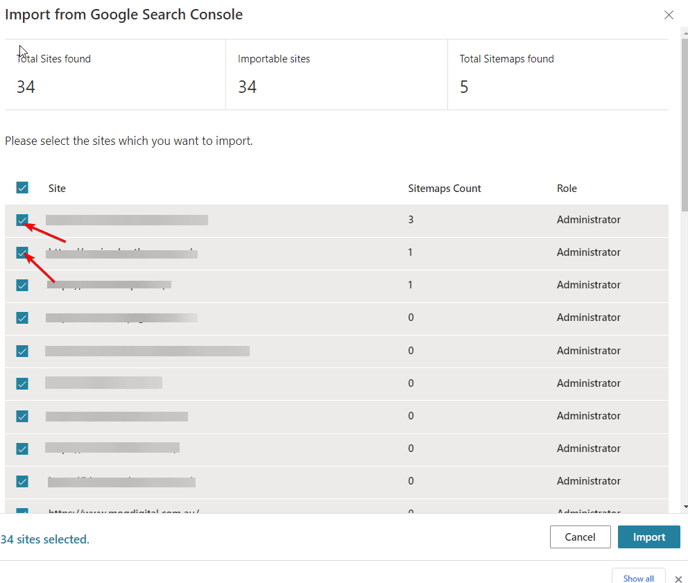Screen dimensions: 688x583
Task: Click the '34 sites selected.' status text
Action: [x=45, y=539]
